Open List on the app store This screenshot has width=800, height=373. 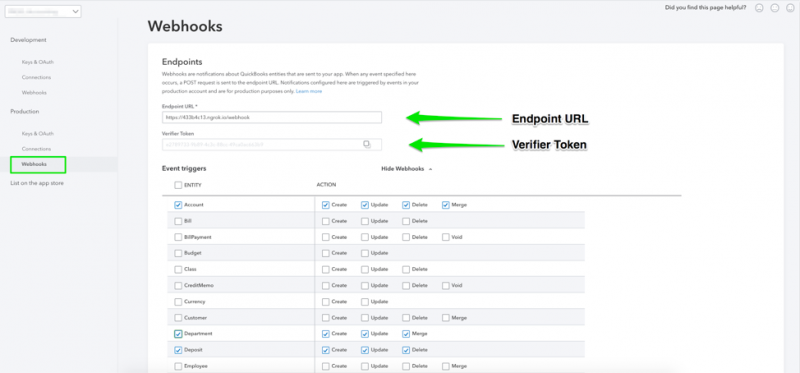37,183
